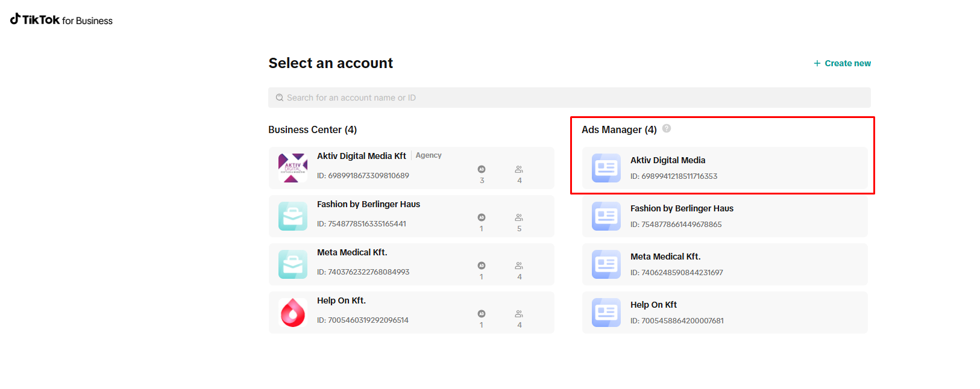Viewport: 980px width, 389px height.
Task: Click members icon for Meta Medical Kft. business center
Action: click(519, 266)
